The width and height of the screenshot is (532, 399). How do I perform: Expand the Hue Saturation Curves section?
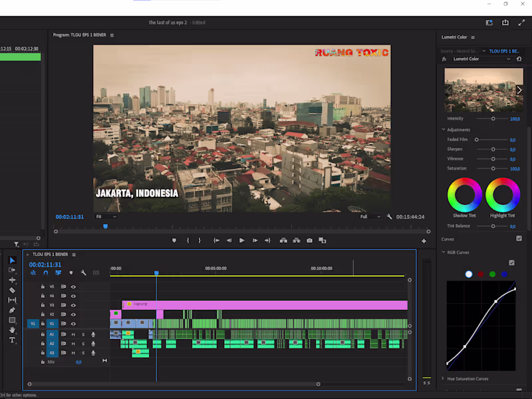(444, 378)
